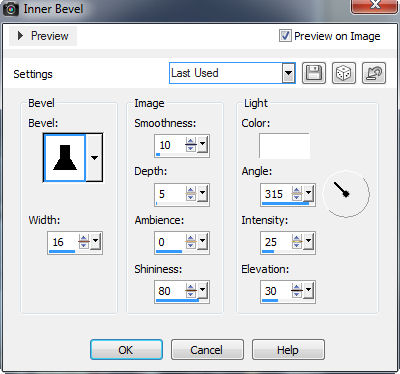Open the Bevel shape dropdown arrow
The image size is (400, 374).
[x=94, y=158]
